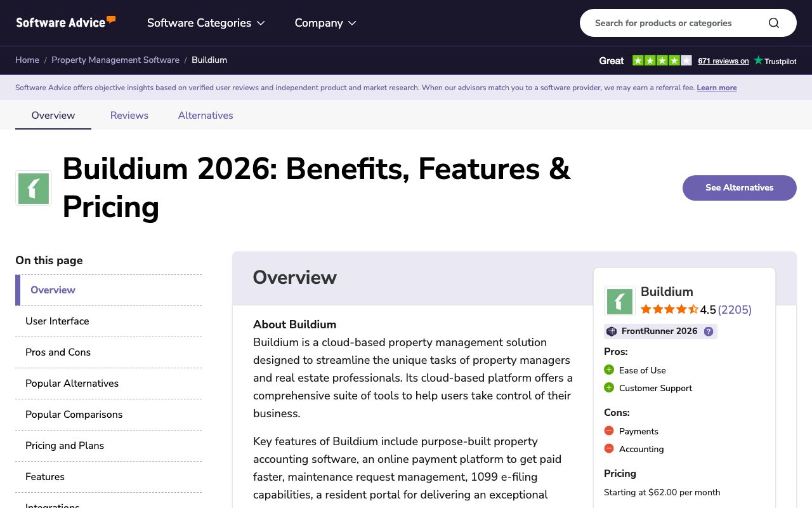The height and width of the screenshot is (508, 812).
Task: Switch to the Reviews tab
Action: click(x=129, y=115)
